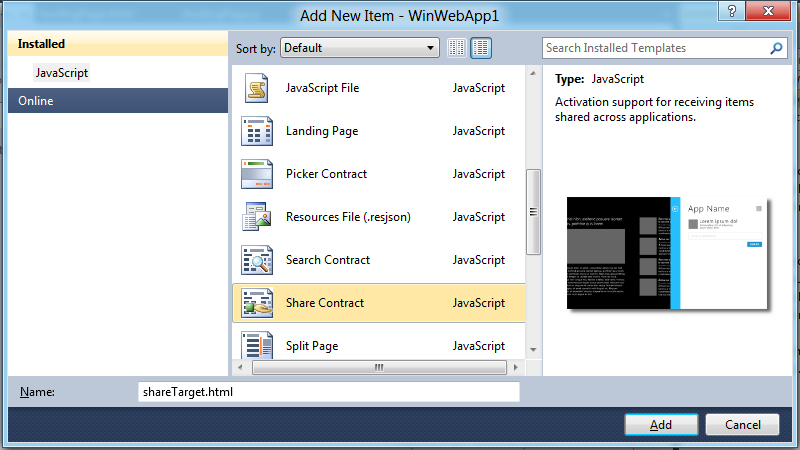The height and width of the screenshot is (450, 800).
Task: Expand the Installed templates section
Action: point(41,45)
